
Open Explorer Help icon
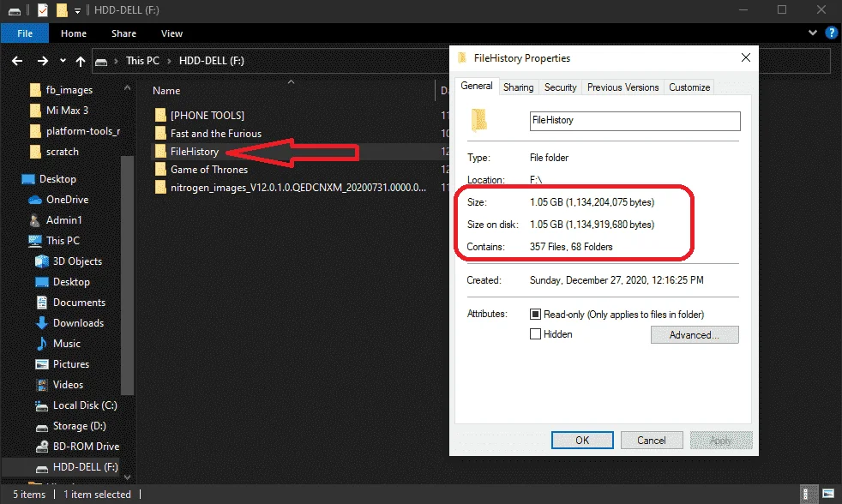pos(831,33)
